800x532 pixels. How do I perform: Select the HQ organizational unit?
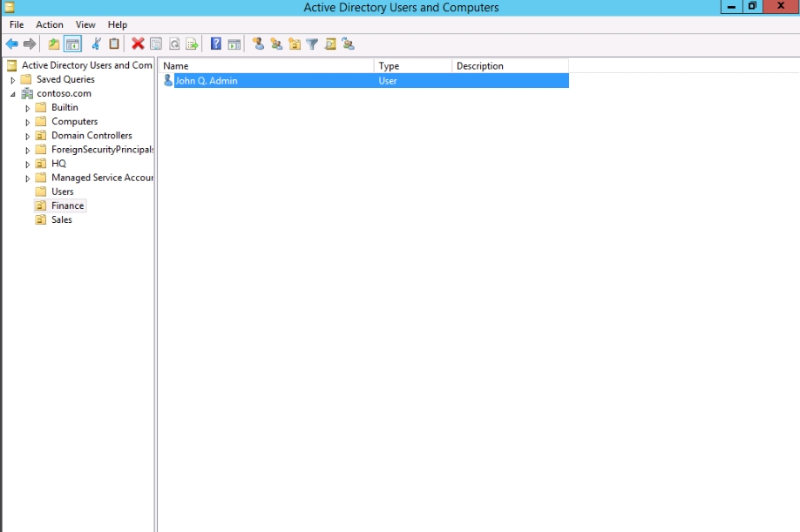coord(58,164)
